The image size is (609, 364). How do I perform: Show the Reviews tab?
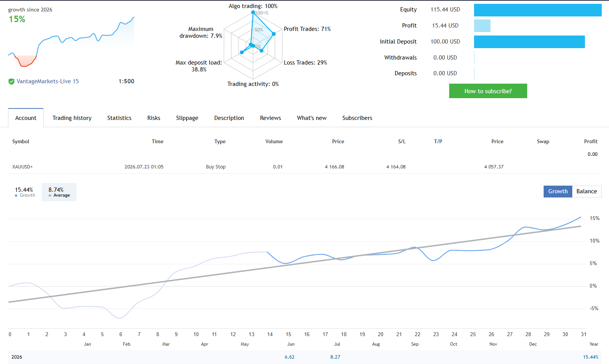point(270,118)
